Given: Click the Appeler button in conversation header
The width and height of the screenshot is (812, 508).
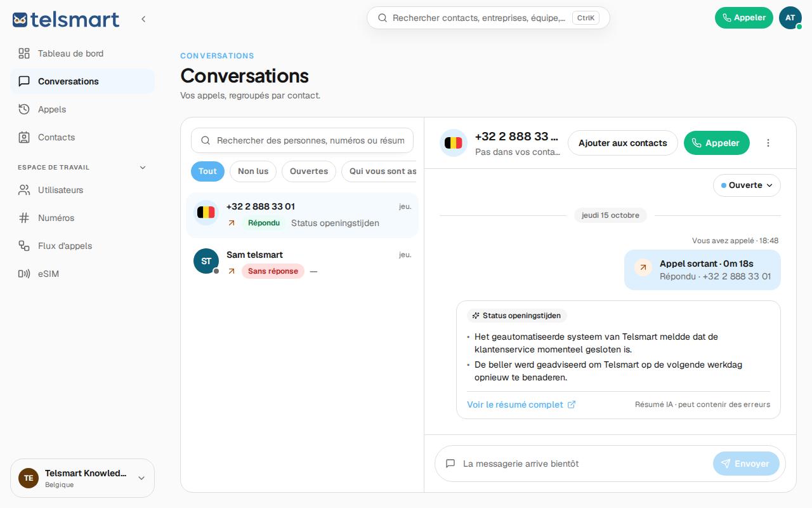Looking at the screenshot, I should click(x=717, y=143).
